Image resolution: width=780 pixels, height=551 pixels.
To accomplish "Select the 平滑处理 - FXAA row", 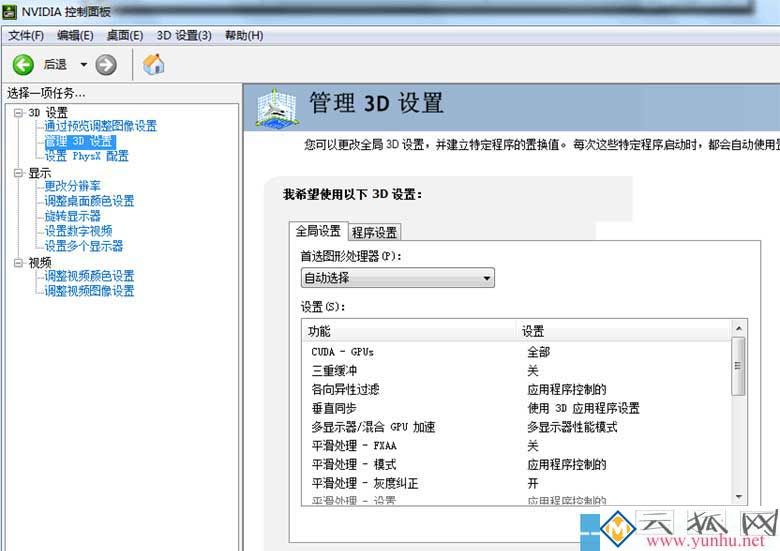I will click(x=516, y=446).
